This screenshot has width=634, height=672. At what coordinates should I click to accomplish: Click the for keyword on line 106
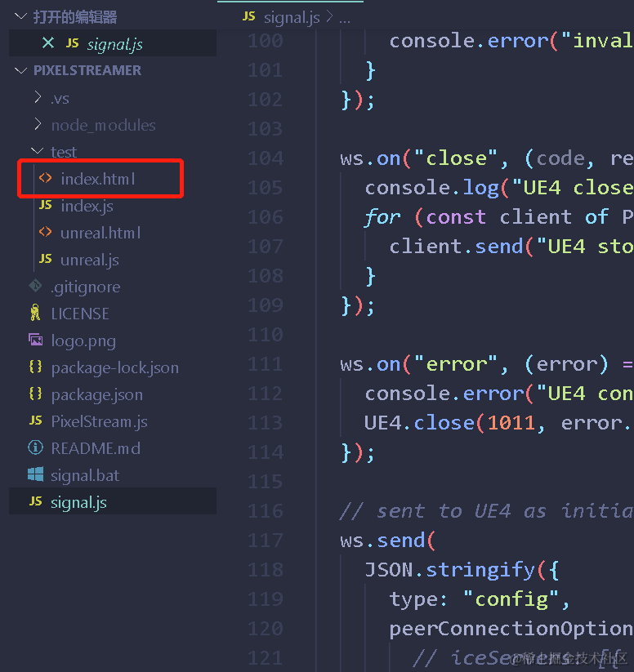pos(382,217)
